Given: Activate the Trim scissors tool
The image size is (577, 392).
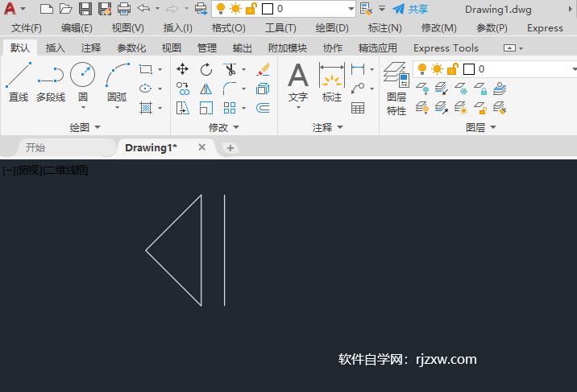Looking at the screenshot, I should click(230, 69).
